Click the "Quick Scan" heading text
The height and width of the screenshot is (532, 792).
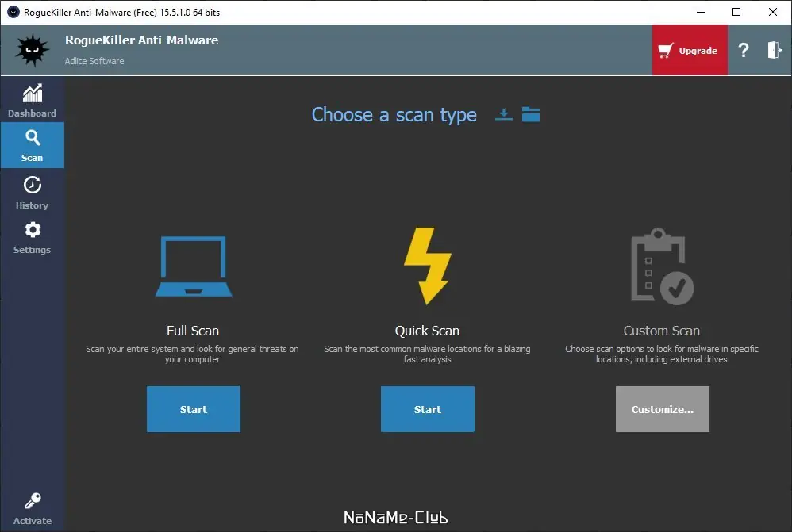tap(427, 331)
